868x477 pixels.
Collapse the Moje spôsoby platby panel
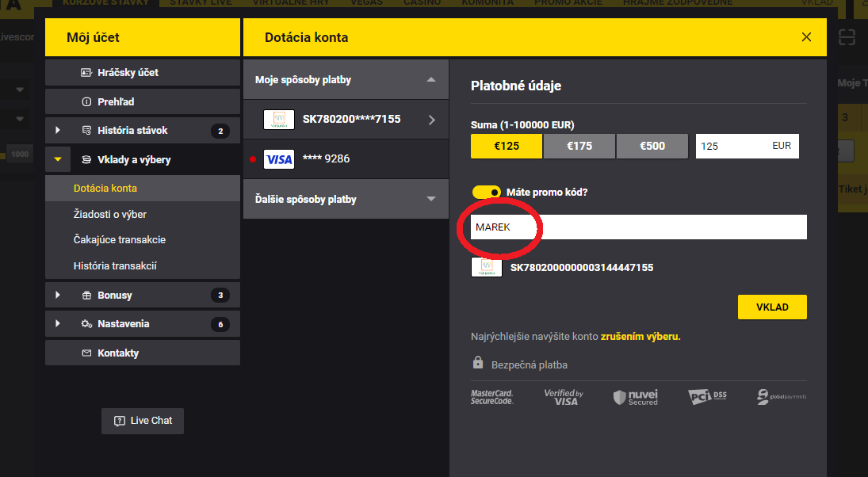432,79
